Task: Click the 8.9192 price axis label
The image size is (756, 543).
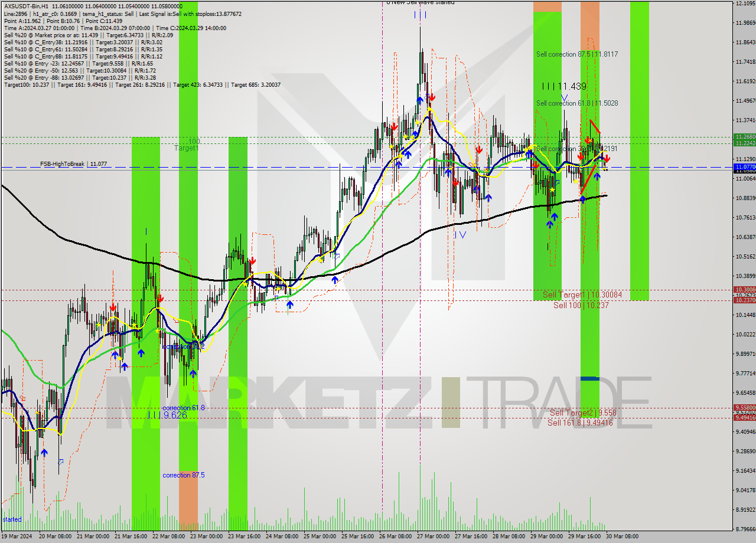Action: point(745,510)
